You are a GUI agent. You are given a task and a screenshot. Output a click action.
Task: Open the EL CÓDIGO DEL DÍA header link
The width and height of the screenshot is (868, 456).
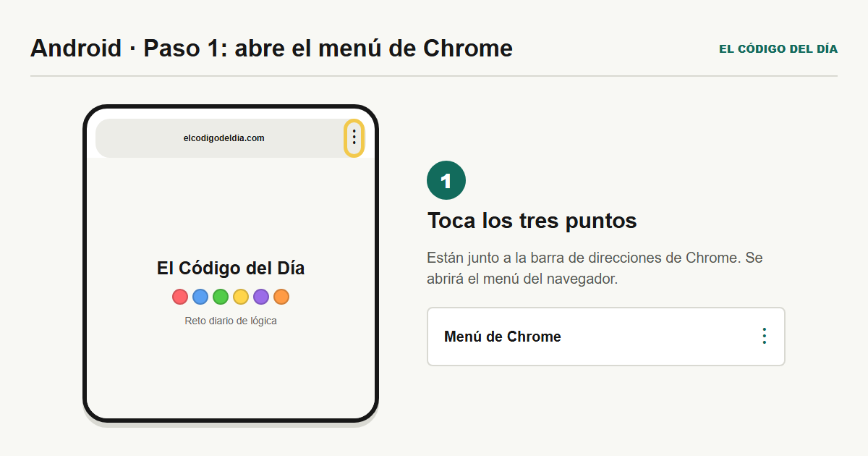coord(778,49)
